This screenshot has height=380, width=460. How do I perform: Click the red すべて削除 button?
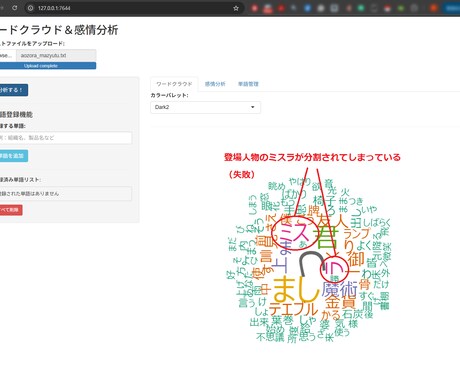[x=11, y=210]
